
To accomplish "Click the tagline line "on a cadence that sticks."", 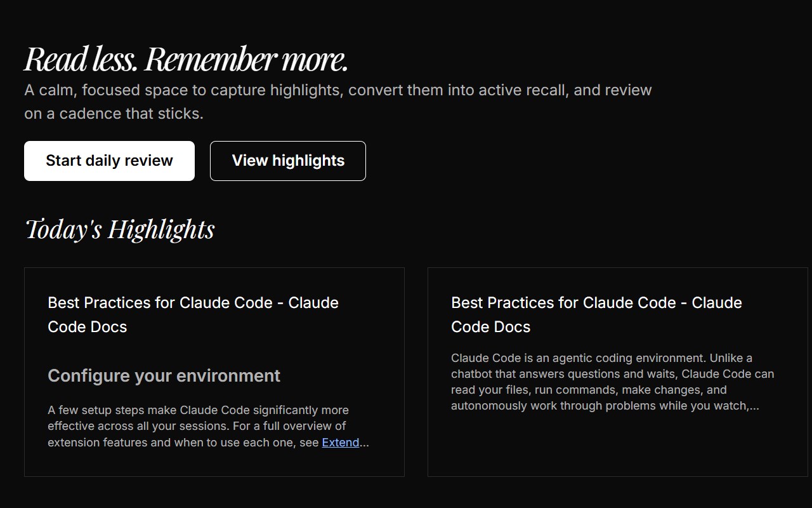I will tap(114, 114).
